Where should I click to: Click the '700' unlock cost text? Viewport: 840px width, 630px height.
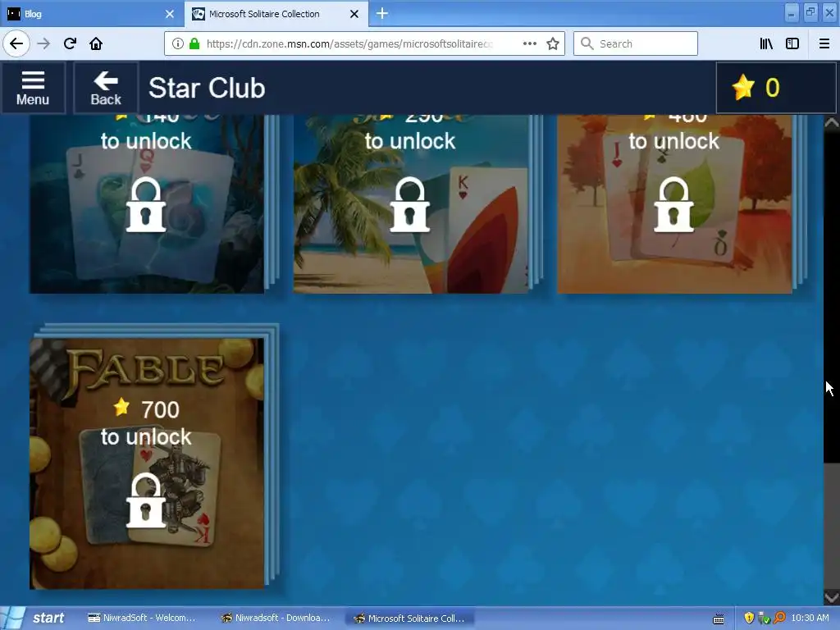pos(160,410)
